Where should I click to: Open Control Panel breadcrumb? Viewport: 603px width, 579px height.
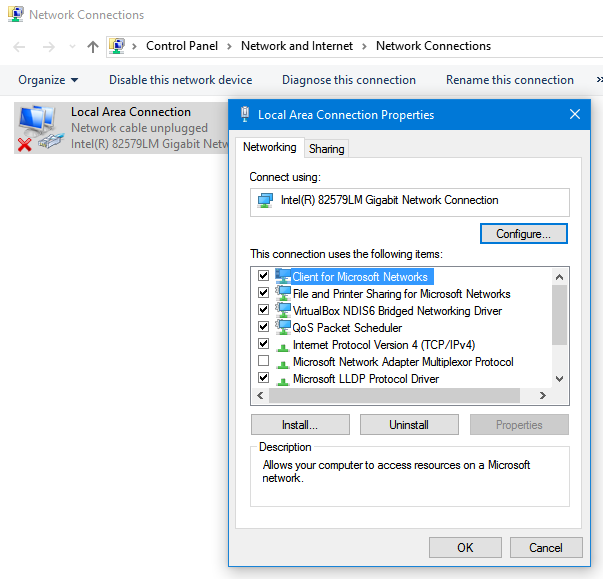point(182,46)
